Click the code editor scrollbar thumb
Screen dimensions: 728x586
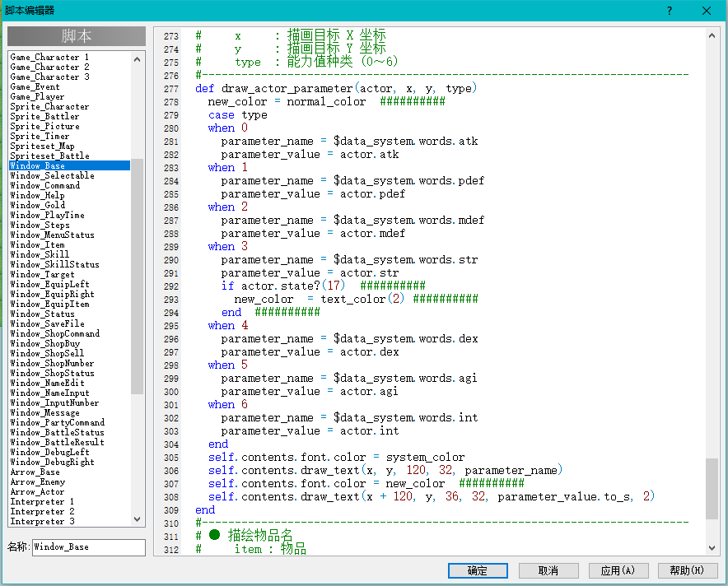[712, 488]
